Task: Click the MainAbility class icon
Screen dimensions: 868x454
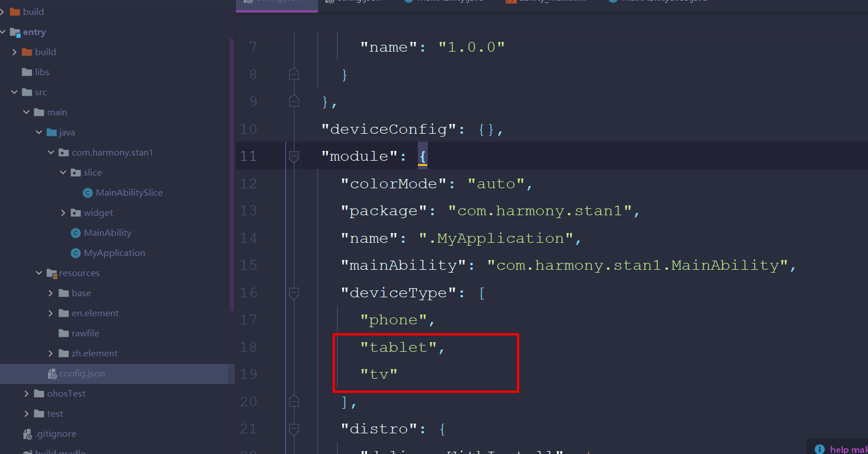Action: pos(75,233)
